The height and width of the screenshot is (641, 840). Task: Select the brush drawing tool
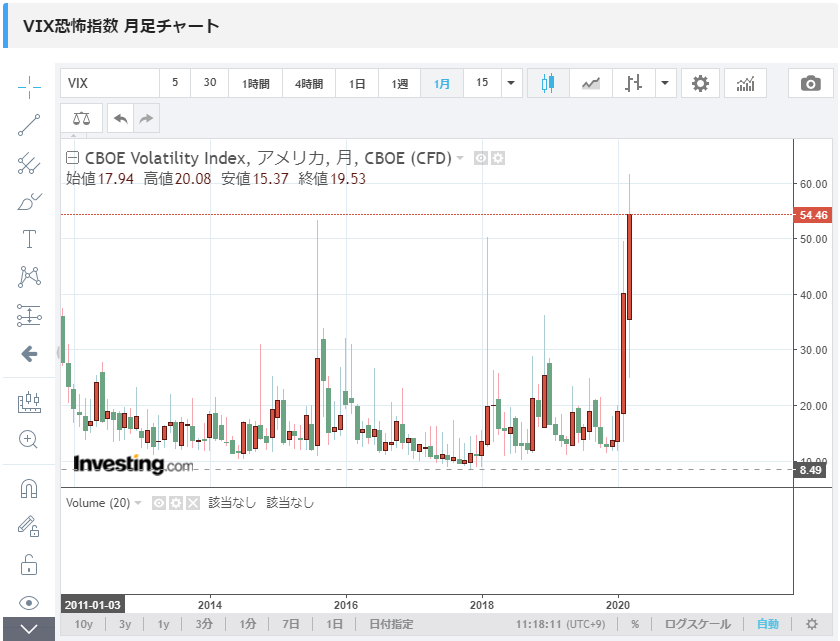tap(29, 202)
